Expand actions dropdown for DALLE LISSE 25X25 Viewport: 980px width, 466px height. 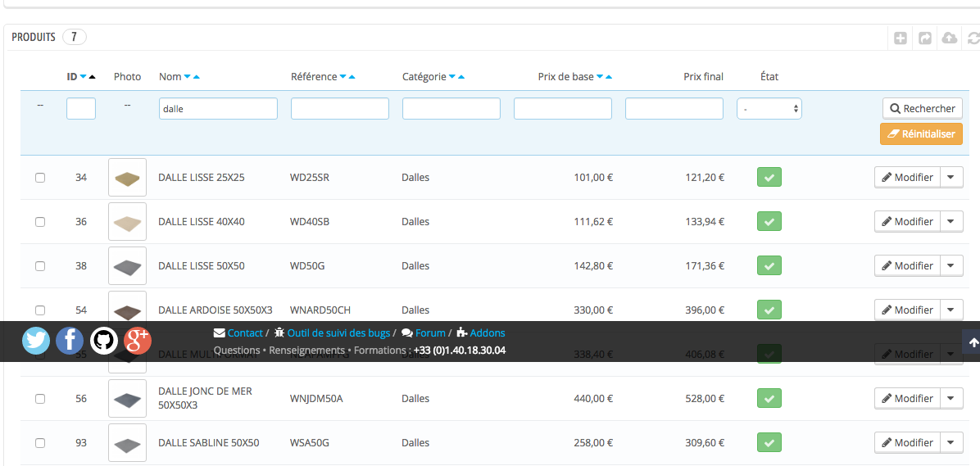point(951,178)
